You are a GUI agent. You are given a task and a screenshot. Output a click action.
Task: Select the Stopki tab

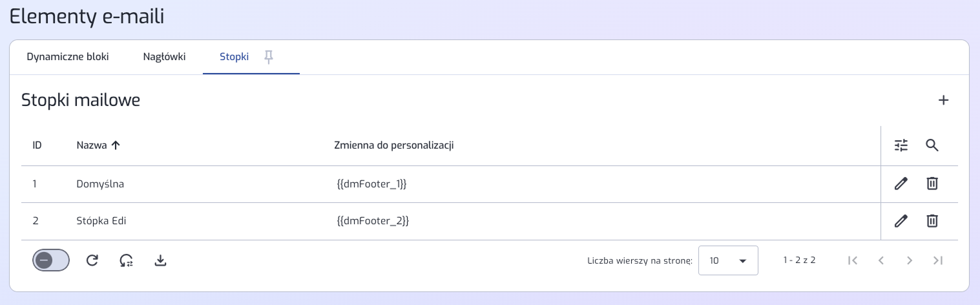pyautogui.click(x=234, y=57)
